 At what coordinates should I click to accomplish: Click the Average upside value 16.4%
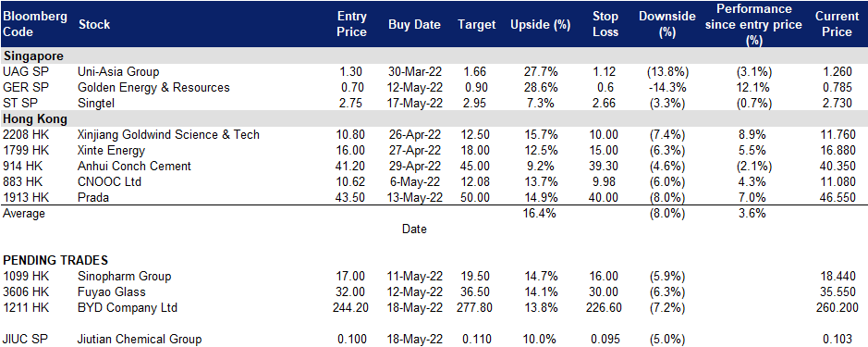[x=540, y=214]
